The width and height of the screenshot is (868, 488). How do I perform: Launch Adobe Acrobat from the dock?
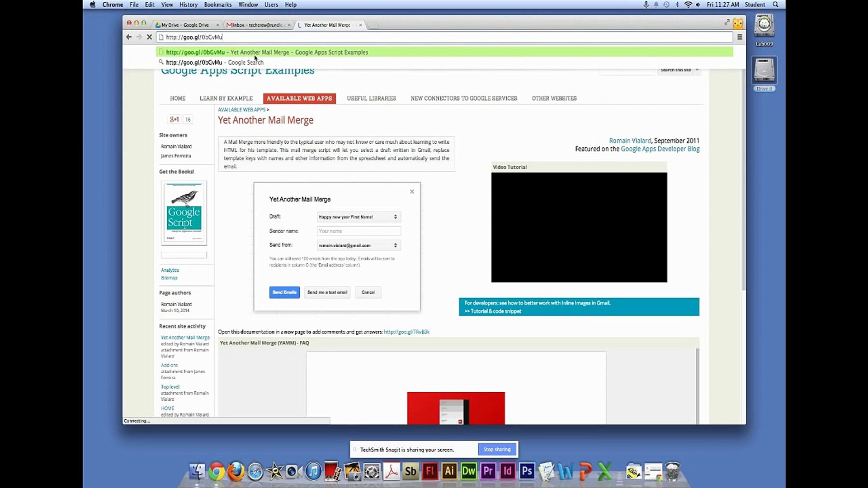pyautogui.click(x=391, y=472)
